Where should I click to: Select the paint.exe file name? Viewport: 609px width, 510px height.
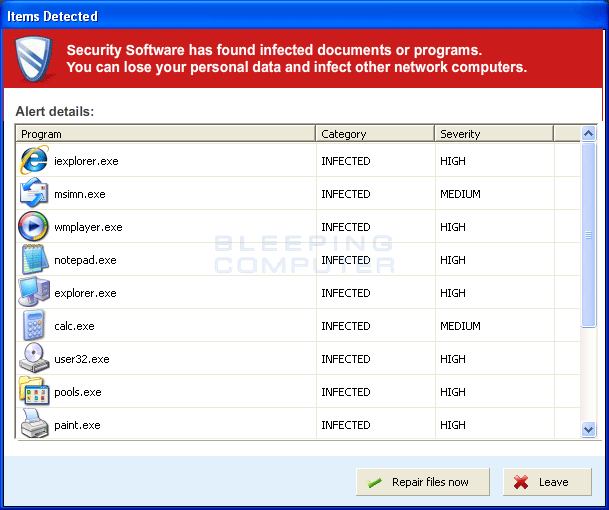point(77,425)
